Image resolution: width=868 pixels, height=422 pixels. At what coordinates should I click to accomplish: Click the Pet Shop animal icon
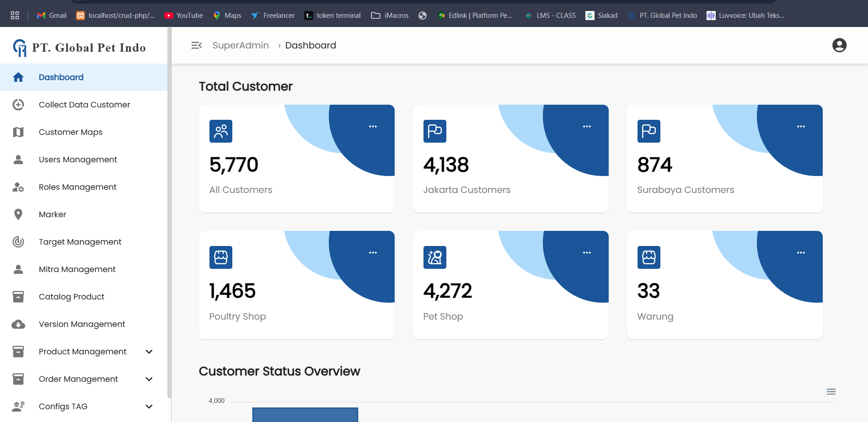[x=434, y=257]
